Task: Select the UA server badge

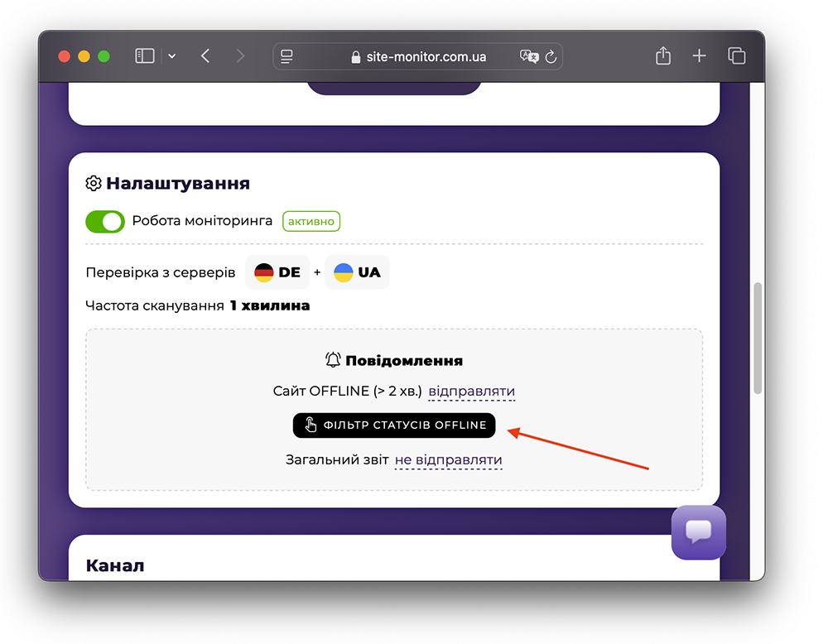Action: pyautogui.click(x=357, y=272)
